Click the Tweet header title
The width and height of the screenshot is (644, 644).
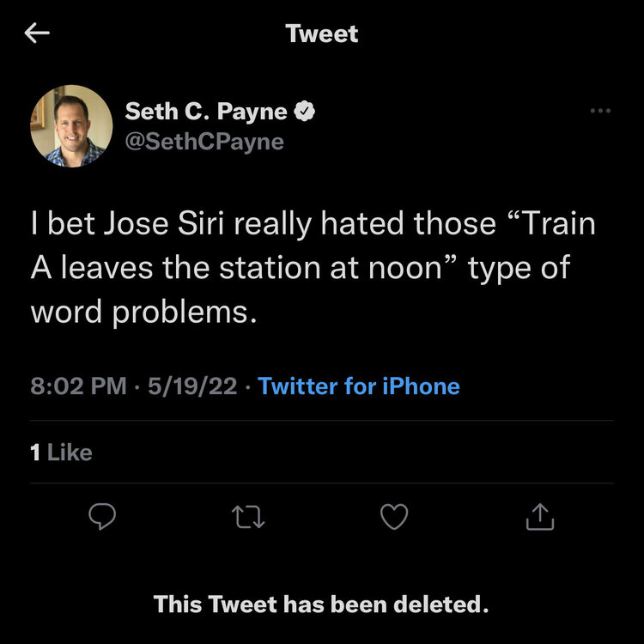(322, 33)
